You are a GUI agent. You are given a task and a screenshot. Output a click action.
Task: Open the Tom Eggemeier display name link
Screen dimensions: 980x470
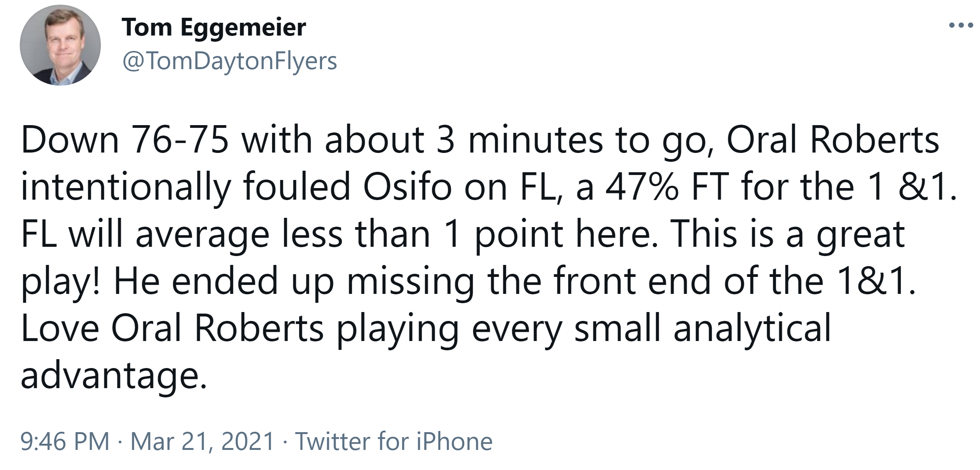pos(214,28)
